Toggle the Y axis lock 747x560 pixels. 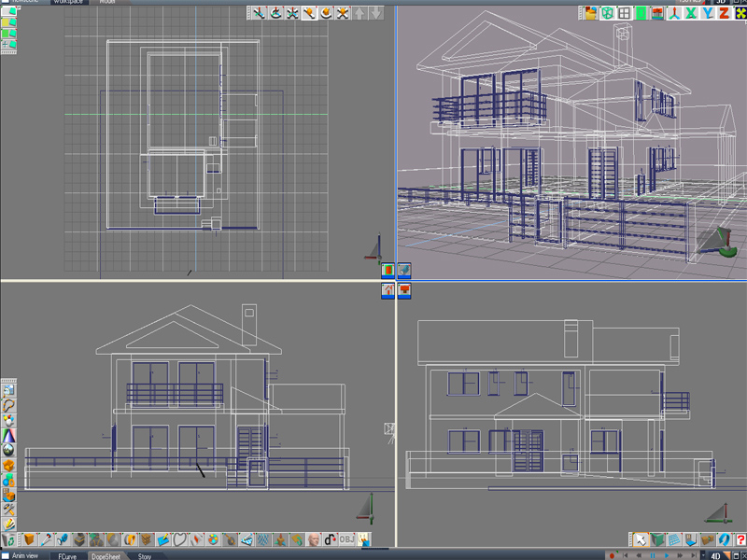(x=708, y=13)
